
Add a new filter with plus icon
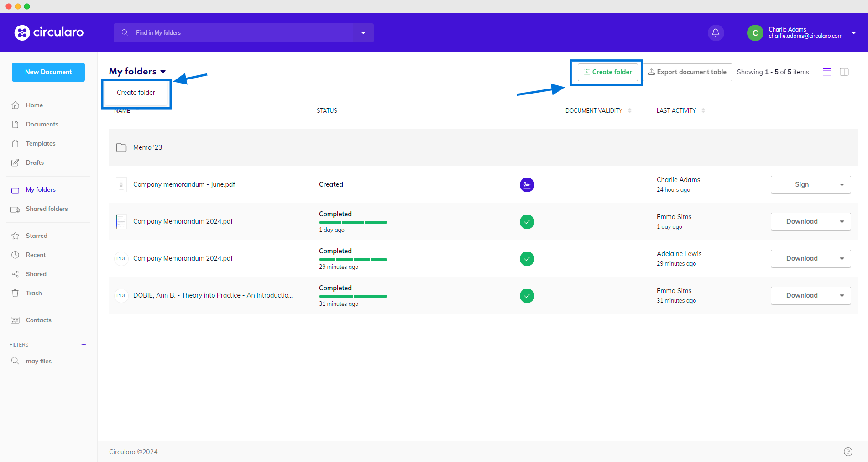[84, 345]
